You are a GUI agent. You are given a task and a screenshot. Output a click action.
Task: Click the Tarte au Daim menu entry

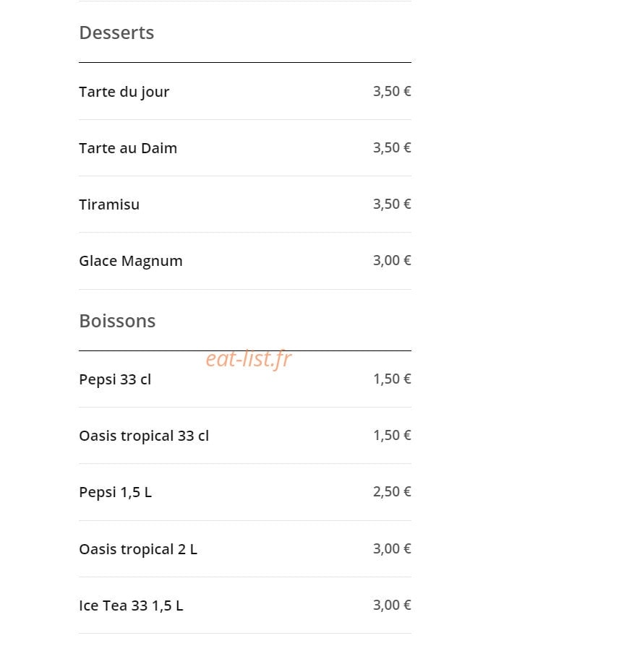(x=128, y=148)
